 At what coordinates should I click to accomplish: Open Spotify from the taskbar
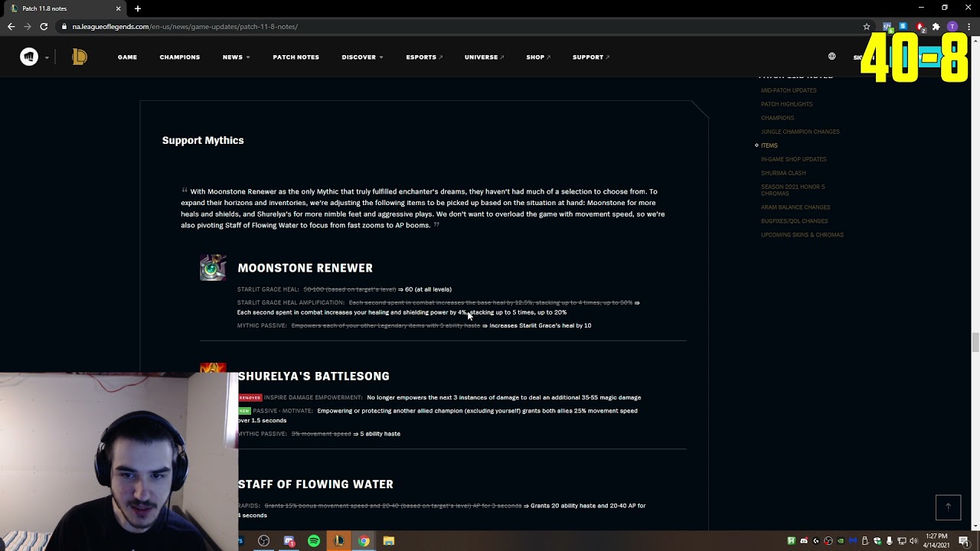pos(314,541)
